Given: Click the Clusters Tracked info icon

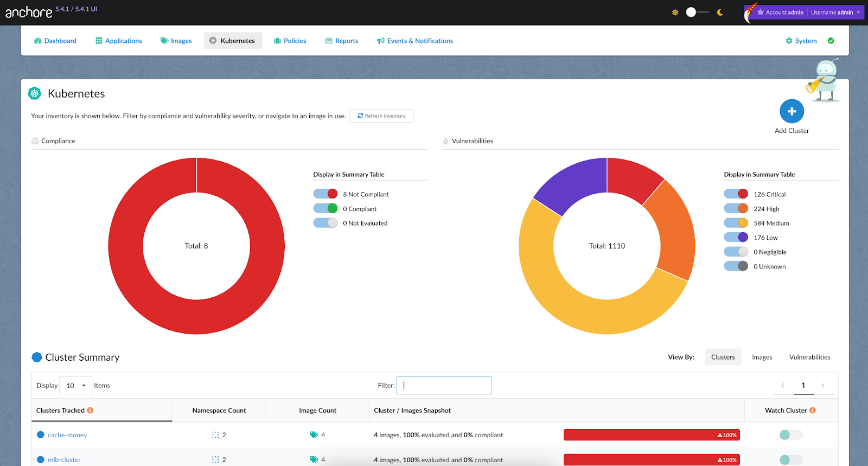Looking at the screenshot, I should click(90, 410).
